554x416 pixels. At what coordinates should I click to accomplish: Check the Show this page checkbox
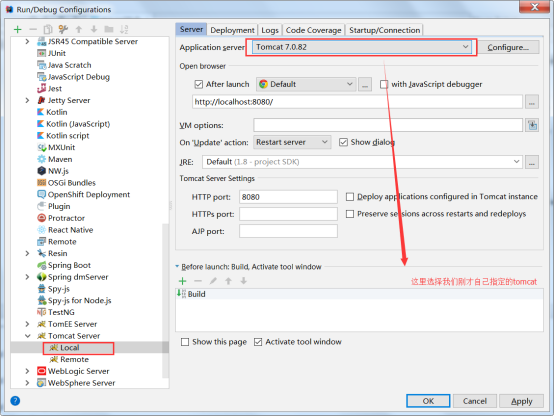tap(185, 342)
